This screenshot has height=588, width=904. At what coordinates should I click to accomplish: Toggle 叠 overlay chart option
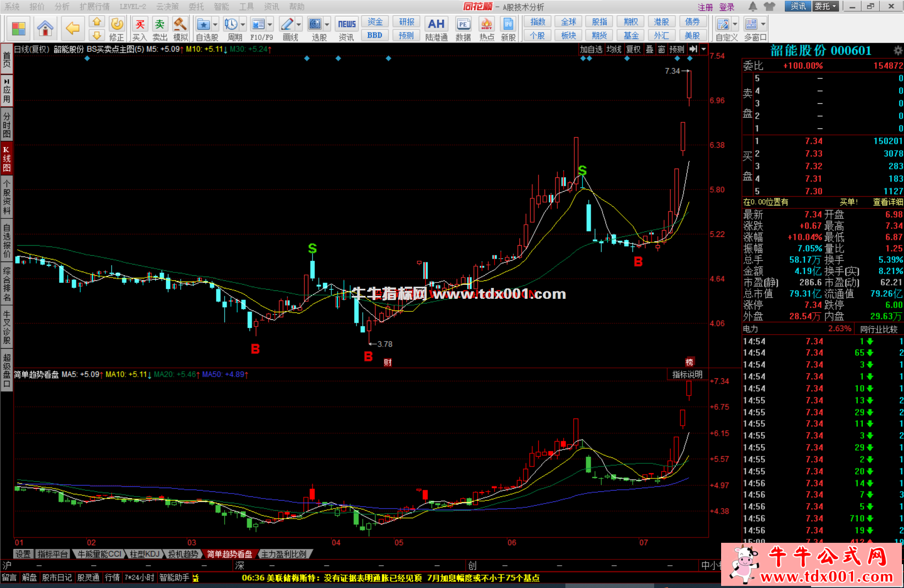point(650,49)
